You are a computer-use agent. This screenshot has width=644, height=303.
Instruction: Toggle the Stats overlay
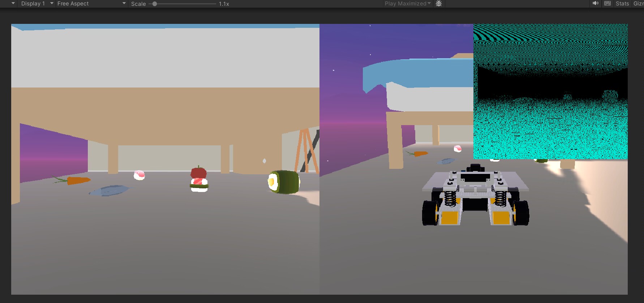pos(622,4)
